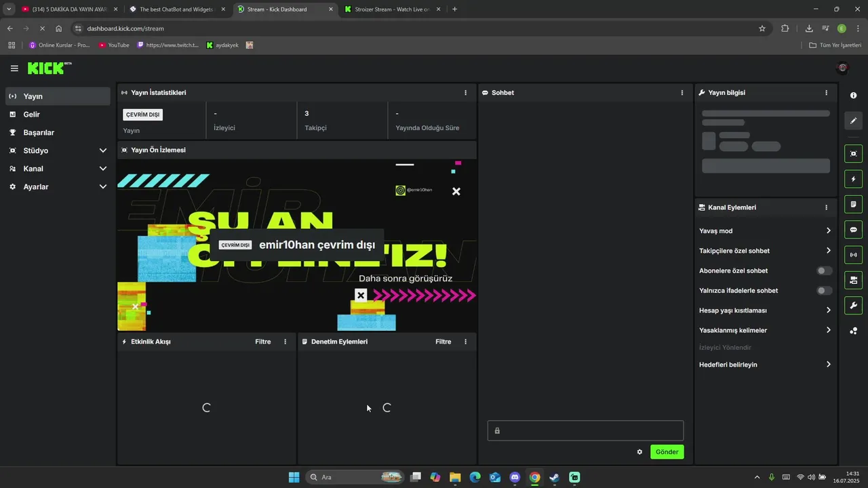This screenshot has height=488, width=868.
Task: Open Yayın İstatistikleri three-dot menu
Action: pos(465,93)
